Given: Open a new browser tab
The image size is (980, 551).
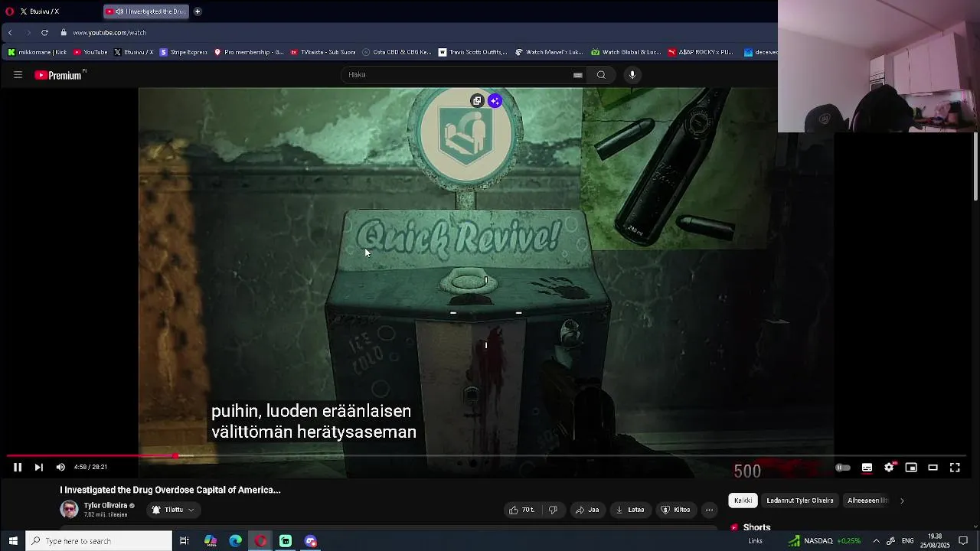Looking at the screenshot, I should (x=198, y=11).
